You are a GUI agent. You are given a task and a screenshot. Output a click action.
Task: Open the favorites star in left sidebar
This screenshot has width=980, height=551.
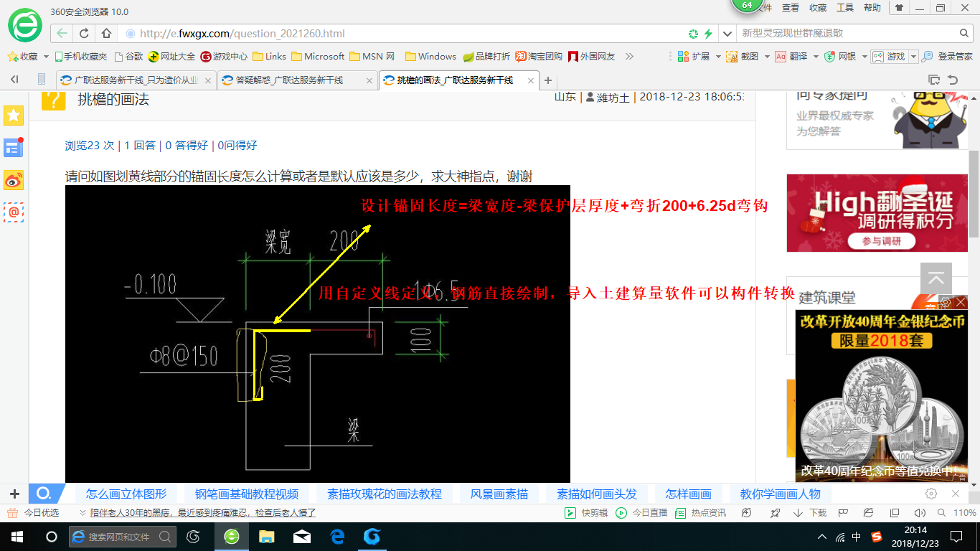(x=14, y=115)
